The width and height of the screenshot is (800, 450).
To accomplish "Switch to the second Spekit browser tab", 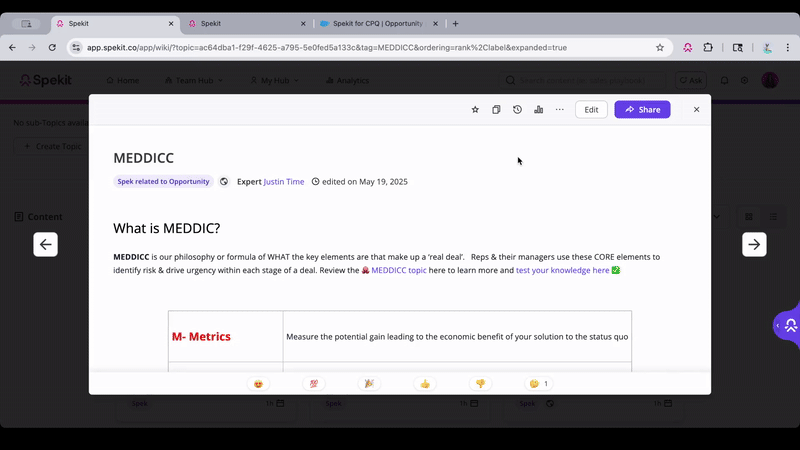I will point(247,23).
